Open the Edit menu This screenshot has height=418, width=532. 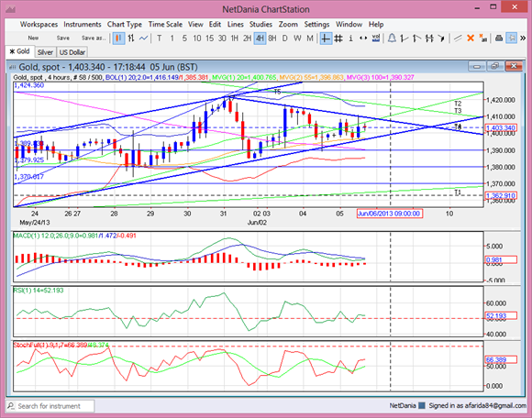pos(215,25)
